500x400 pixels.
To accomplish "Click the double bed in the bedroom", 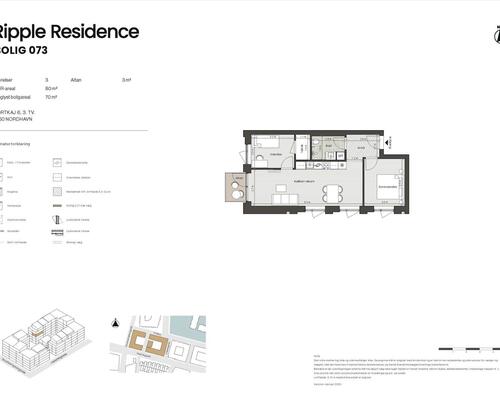I will point(389,187).
